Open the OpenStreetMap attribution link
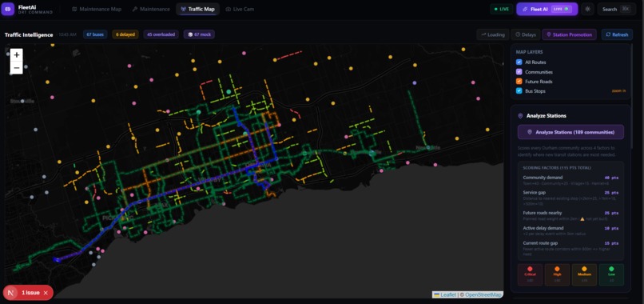This screenshot has height=304, width=644. pos(483,294)
